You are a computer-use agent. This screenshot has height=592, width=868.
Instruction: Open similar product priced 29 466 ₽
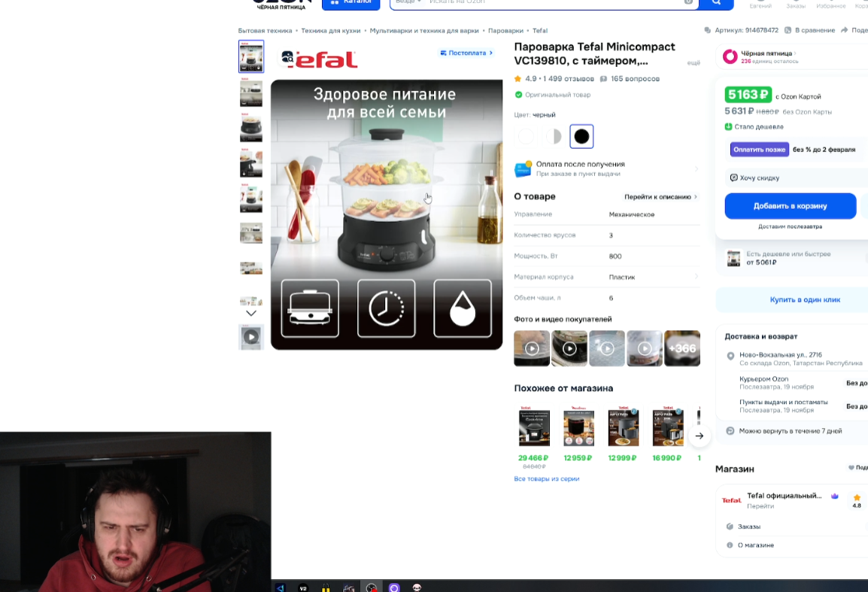534,427
